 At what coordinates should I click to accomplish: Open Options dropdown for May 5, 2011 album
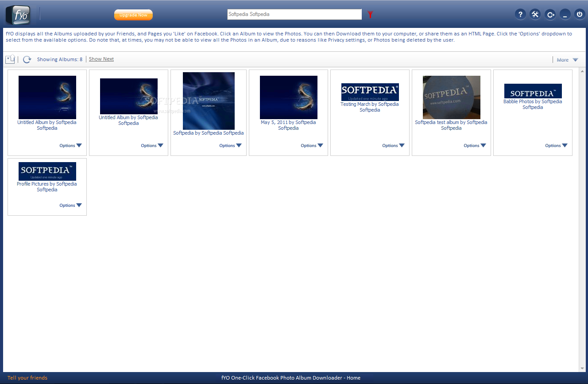pos(312,145)
